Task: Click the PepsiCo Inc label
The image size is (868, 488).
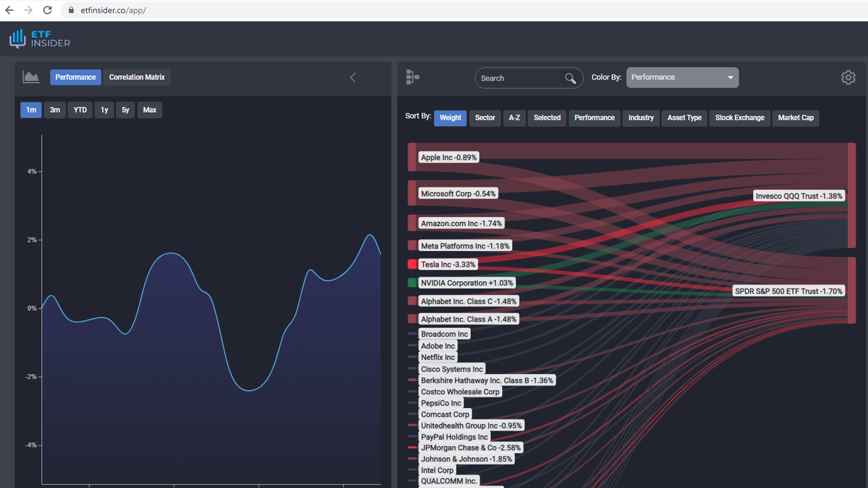Action: [441, 403]
